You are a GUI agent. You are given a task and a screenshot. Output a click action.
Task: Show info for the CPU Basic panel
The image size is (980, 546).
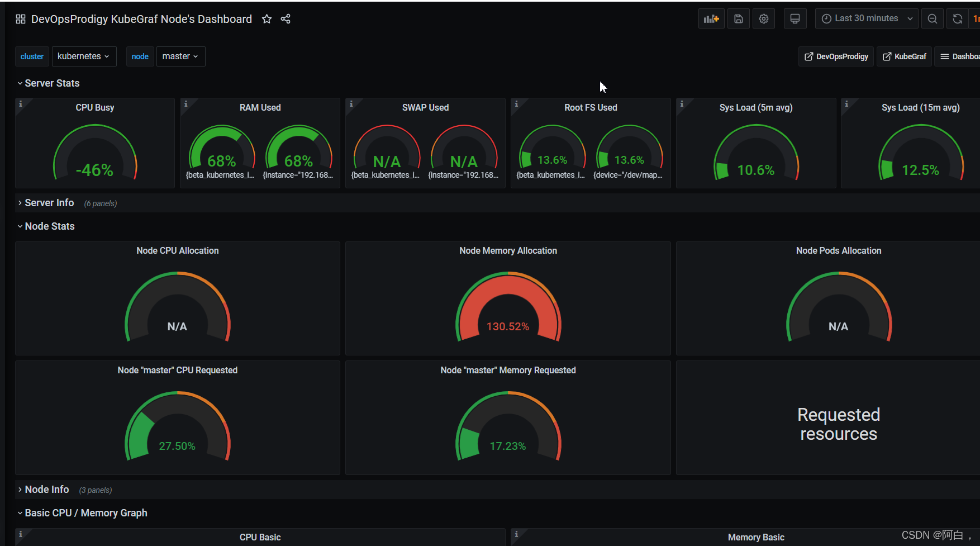click(21, 534)
